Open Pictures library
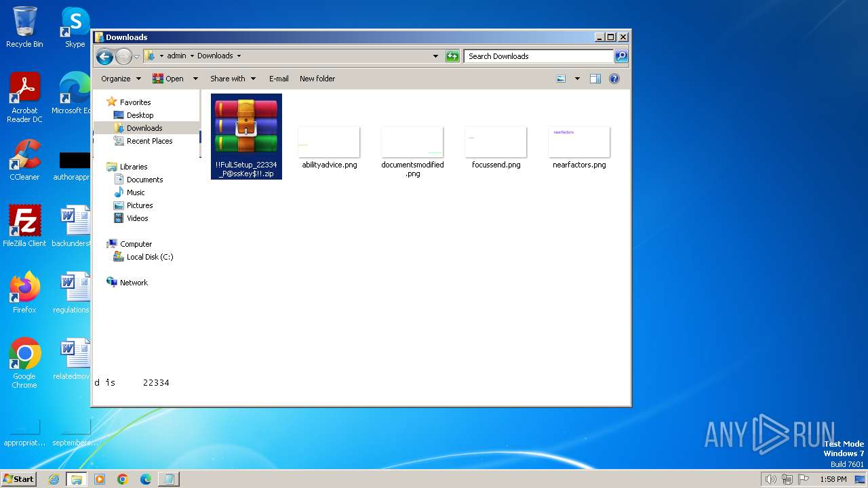Viewport: 868px width, 488px height. pos(140,205)
